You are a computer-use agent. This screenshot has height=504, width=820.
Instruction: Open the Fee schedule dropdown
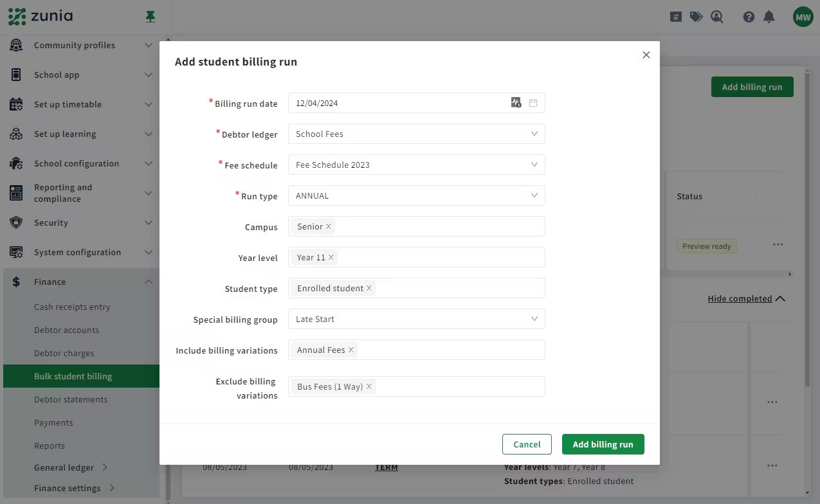tap(417, 165)
